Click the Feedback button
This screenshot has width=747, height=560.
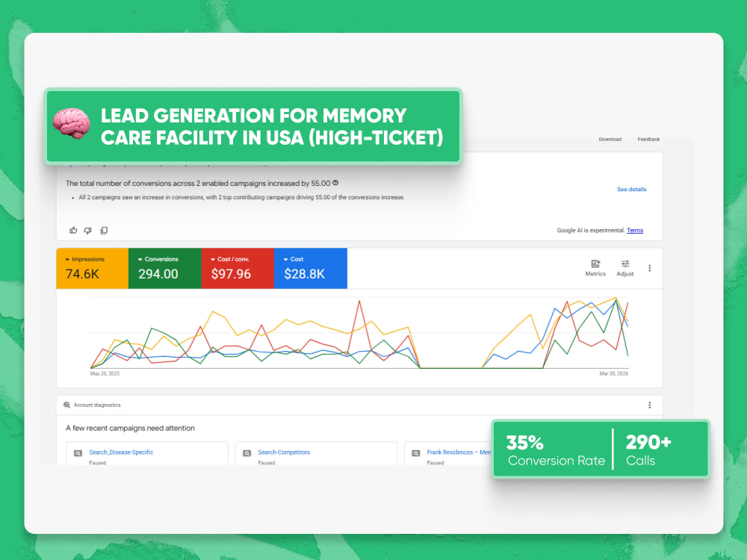(648, 139)
